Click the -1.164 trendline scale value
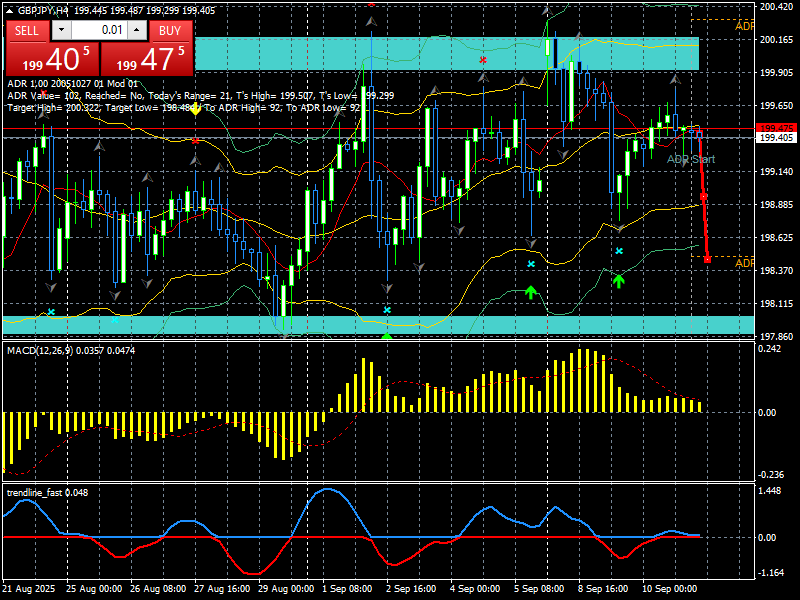 [771, 573]
